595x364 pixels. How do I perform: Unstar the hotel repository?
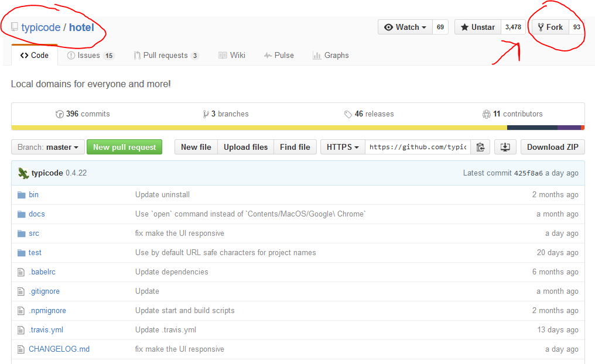[478, 28]
